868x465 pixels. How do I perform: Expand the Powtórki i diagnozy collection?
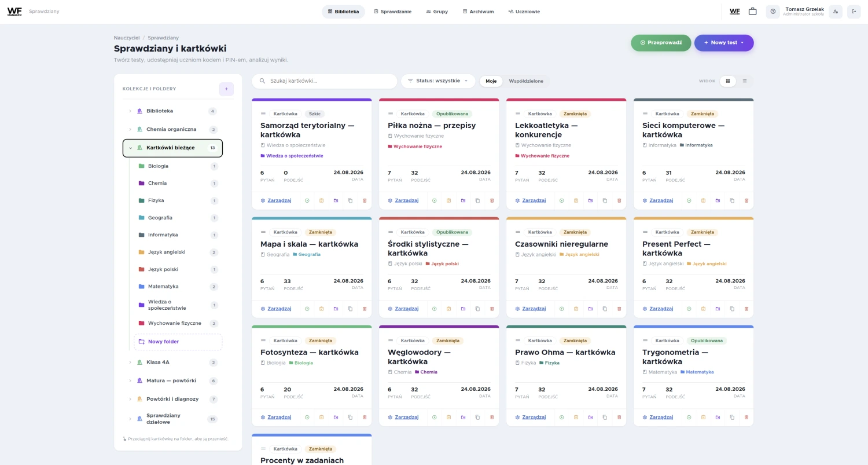[130, 400]
